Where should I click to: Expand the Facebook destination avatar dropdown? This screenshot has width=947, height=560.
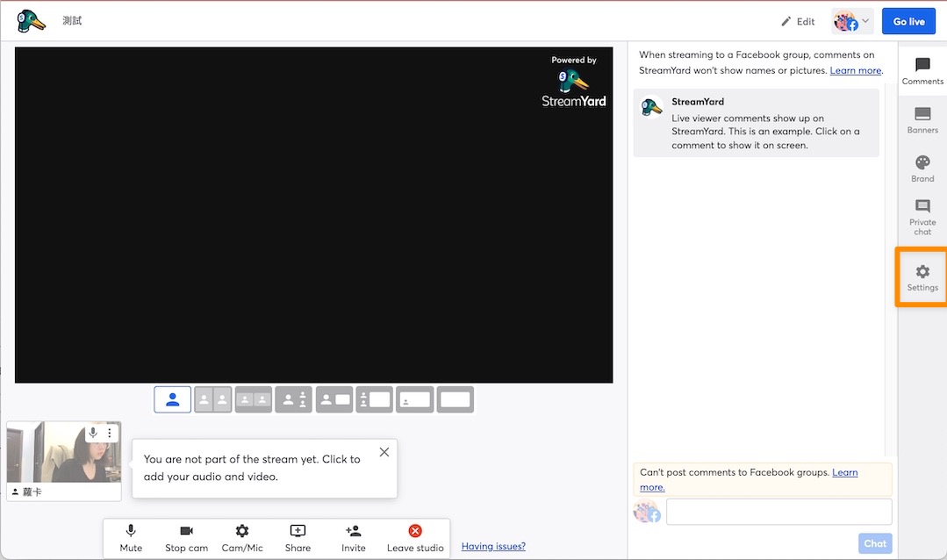tap(851, 21)
